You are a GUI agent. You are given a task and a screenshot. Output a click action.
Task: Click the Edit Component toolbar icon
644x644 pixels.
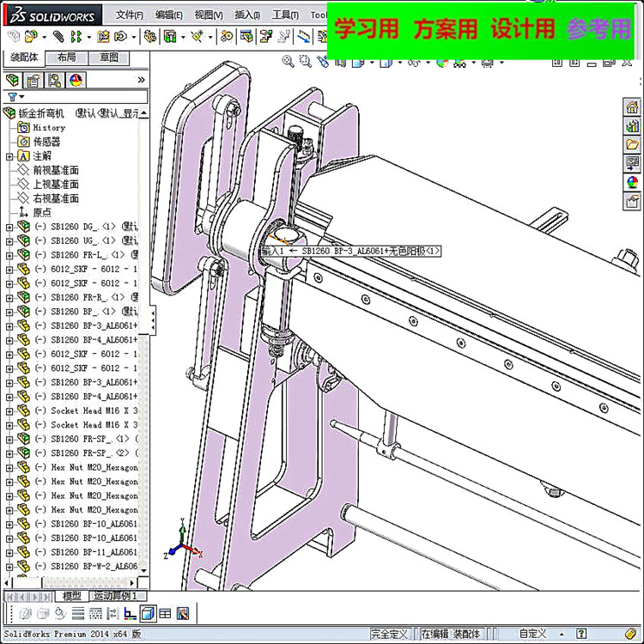pyautogui.click(x=14, y=37)
